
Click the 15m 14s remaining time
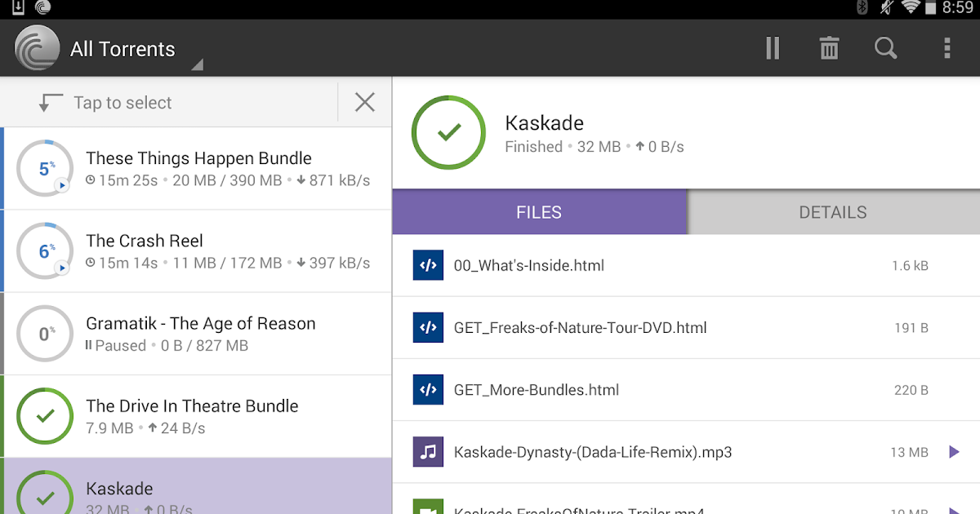pos(122,263)
